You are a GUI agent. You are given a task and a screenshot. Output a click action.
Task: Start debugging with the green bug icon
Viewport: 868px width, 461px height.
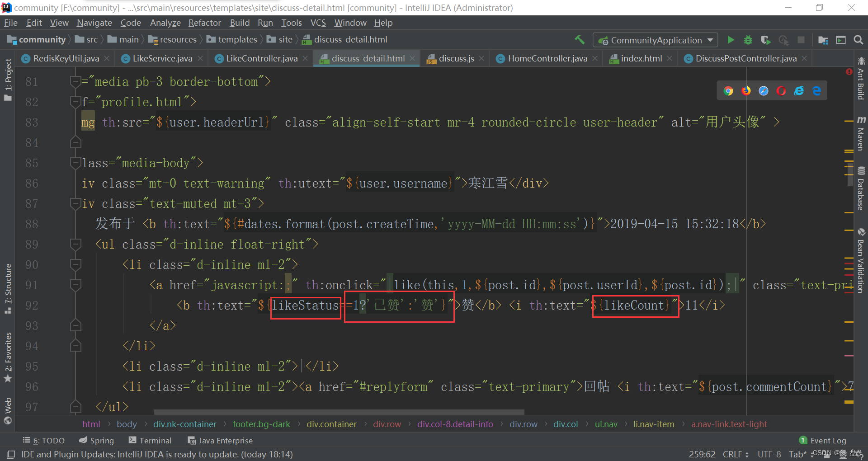click(x=748, y=40)
